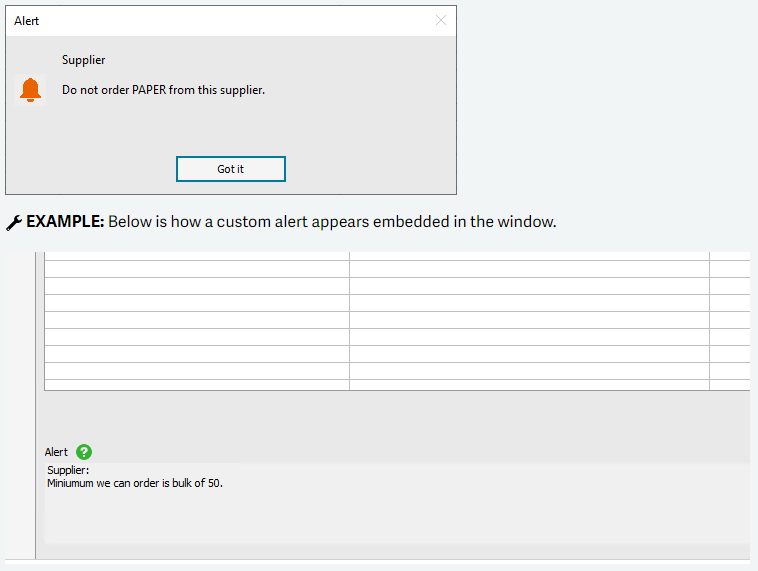Click the orange bell alert icon

31,90
